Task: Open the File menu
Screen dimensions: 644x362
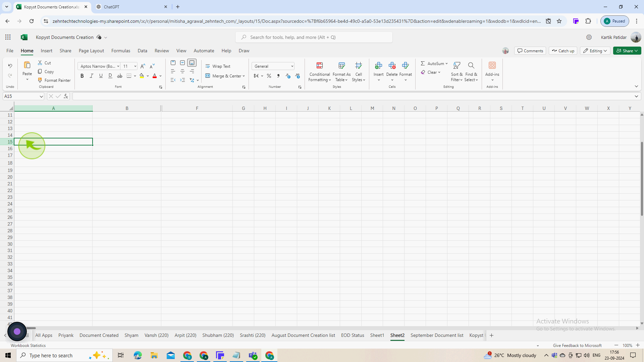Action: pos(10,51)
